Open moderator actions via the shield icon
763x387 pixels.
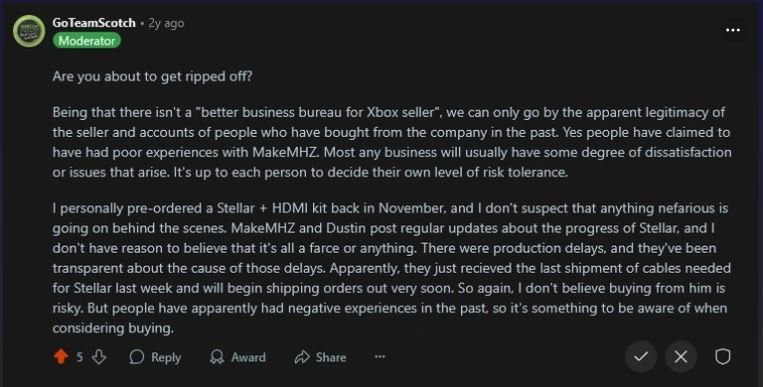click(x=723, y=357)
